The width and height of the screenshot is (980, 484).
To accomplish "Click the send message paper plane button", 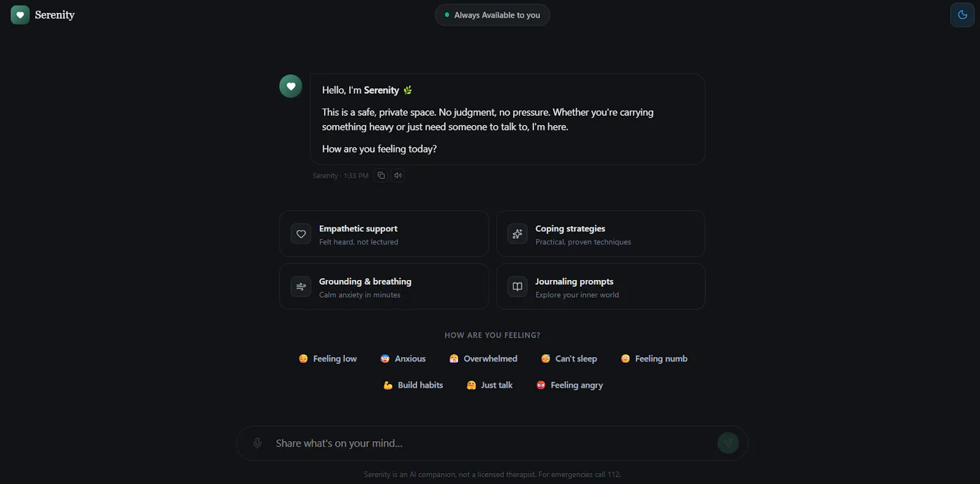I will pyautogui.click(x=728, y=443).
